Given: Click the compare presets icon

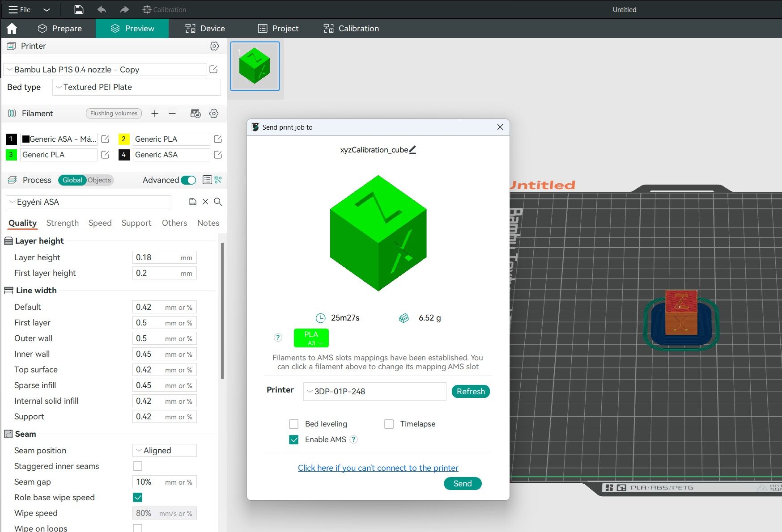Looking at the screenshot, I should click(218, 180).
